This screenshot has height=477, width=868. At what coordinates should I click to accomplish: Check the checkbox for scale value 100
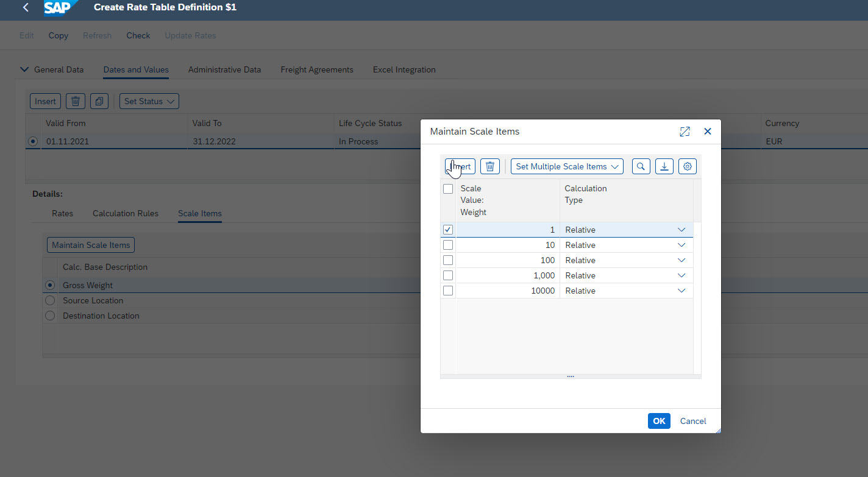448,260
